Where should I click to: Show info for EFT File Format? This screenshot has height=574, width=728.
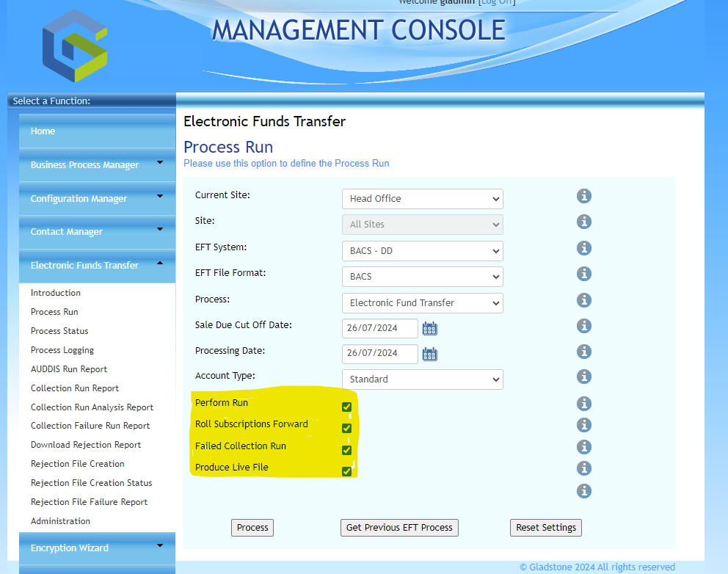click(x=584, y=274)
